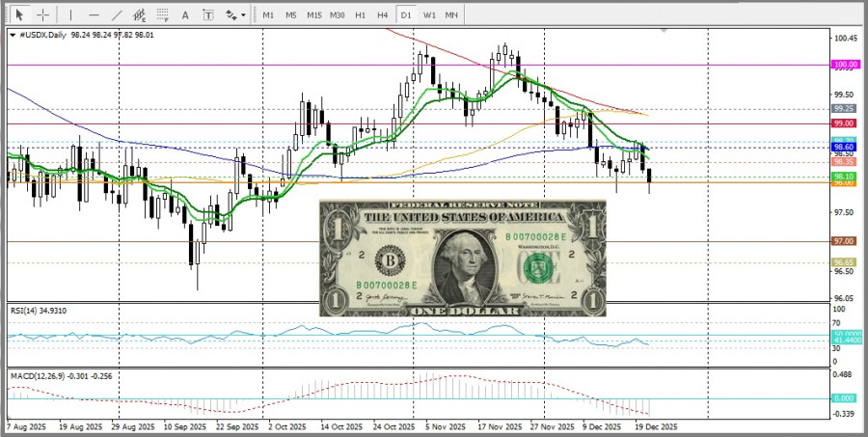Choose the MN monthly timeframe
Viewport: 868px width, 437px height.
[451, 14]
